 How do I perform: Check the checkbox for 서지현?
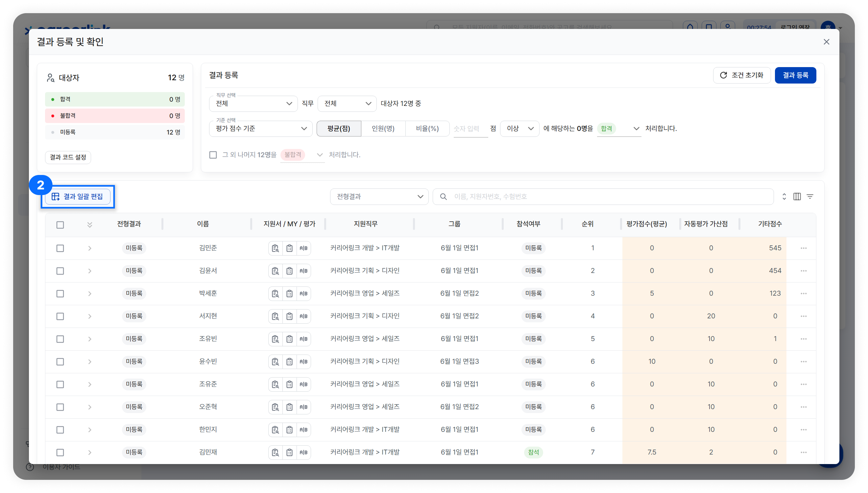(x=60, y=316)
